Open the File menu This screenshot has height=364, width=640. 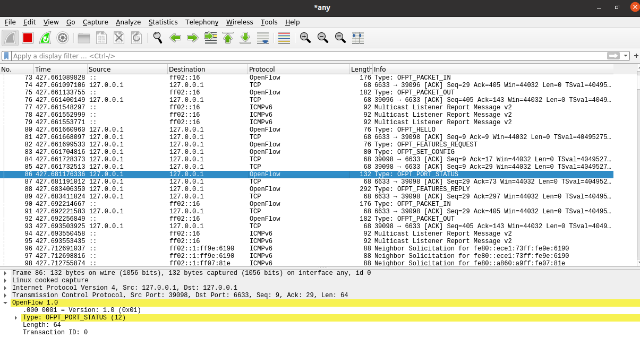point(10,22)
